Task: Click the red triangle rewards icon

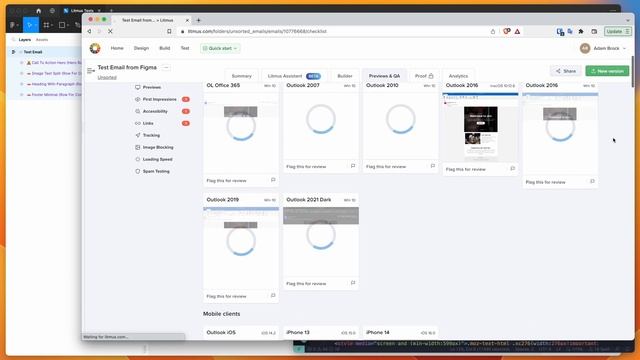Action: (517, 31)
